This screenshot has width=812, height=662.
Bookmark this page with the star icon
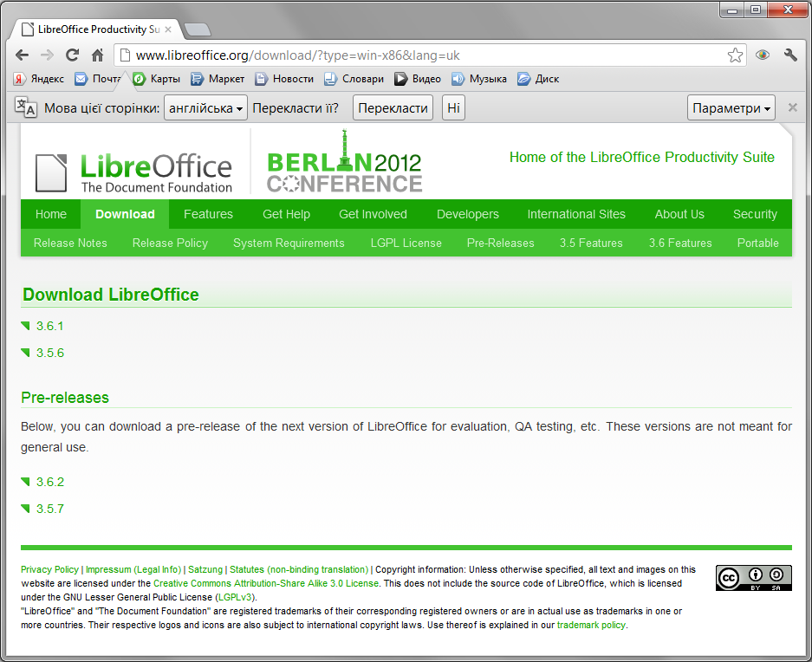point(736,55)
